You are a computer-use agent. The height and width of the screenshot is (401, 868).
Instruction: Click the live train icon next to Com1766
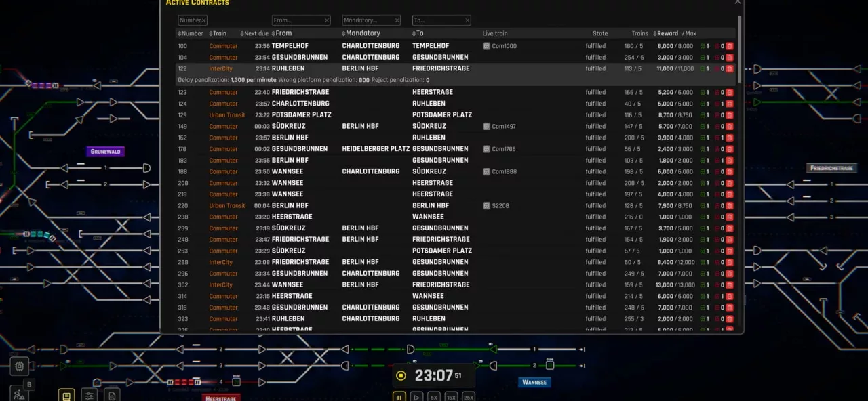486,149
